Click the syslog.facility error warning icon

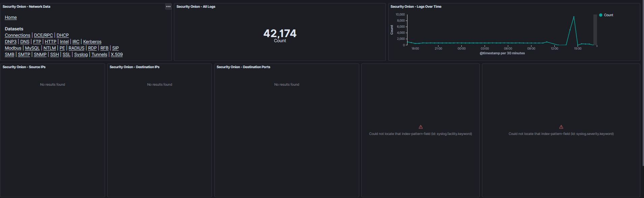click(x=421, y=127)
